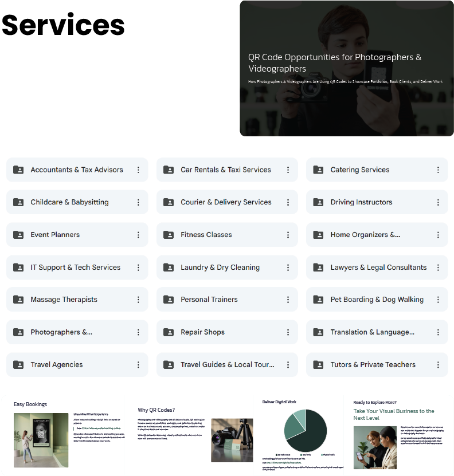This screenshot has height=476, width=454.
Task: Open more options for Childcare & Babysitting
Action: click(x=138, y=202)
